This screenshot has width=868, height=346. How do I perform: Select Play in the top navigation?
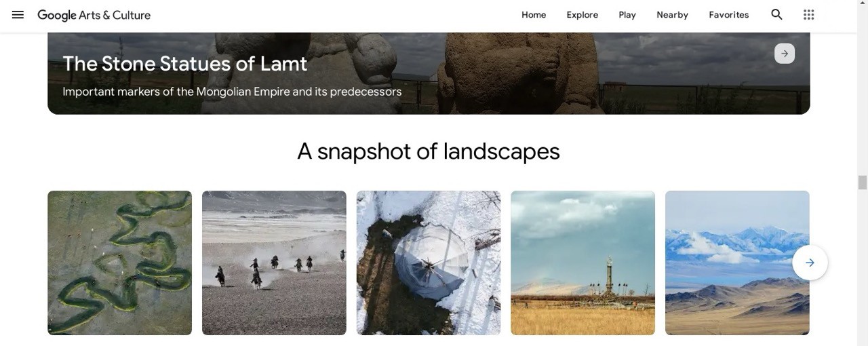click(627, 15)
